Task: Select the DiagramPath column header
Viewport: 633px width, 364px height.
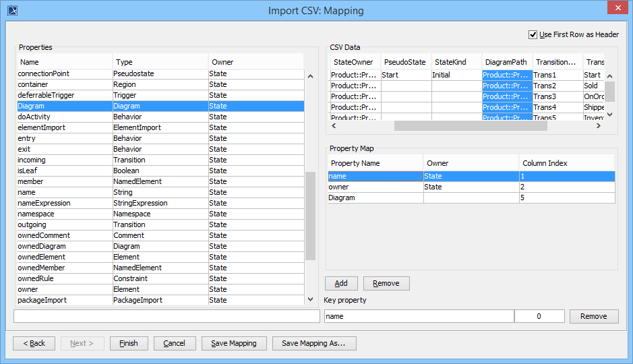Action: pyautogui.click(x=506, y=62)
